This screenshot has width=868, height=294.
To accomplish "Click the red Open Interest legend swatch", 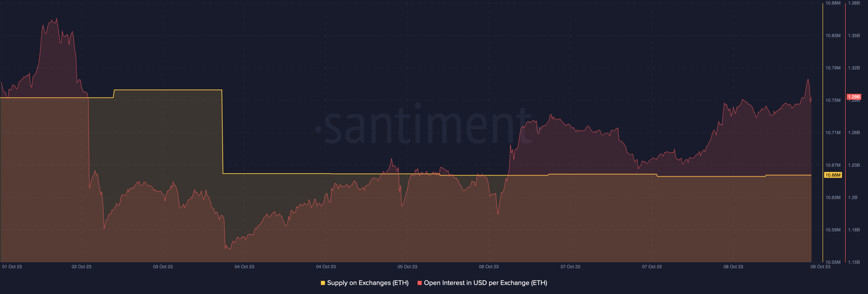I will click(419, 283).
